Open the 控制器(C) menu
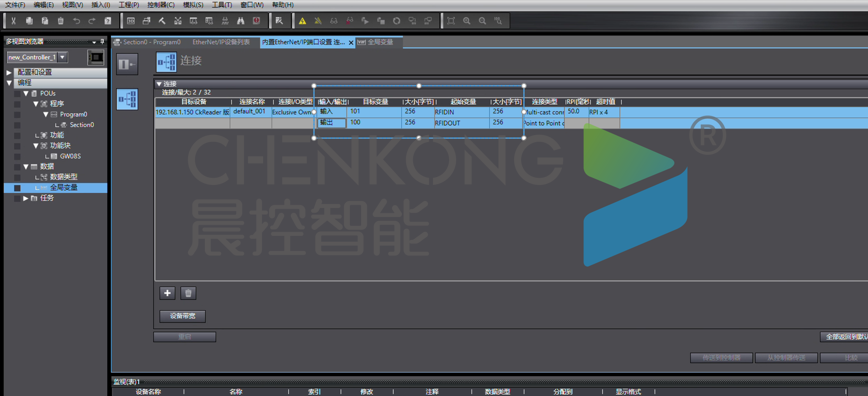 [x=161, y=5]
